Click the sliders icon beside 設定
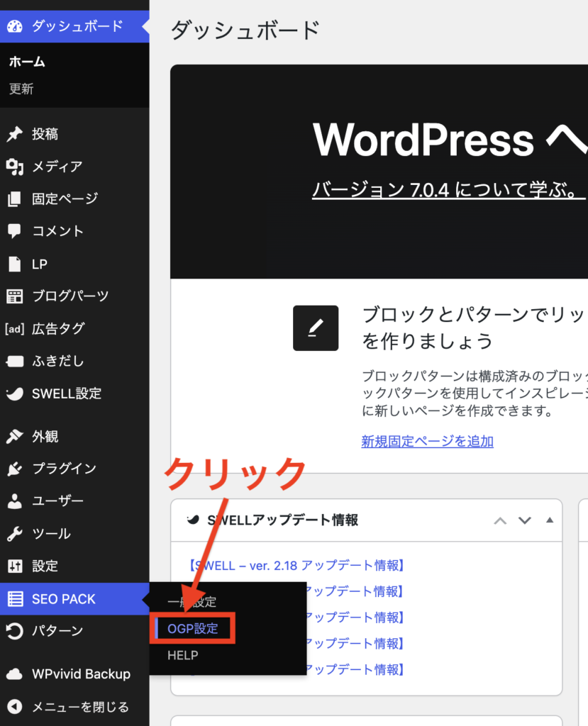The width and height of the screenshot is (588, 726). point(14,566)
